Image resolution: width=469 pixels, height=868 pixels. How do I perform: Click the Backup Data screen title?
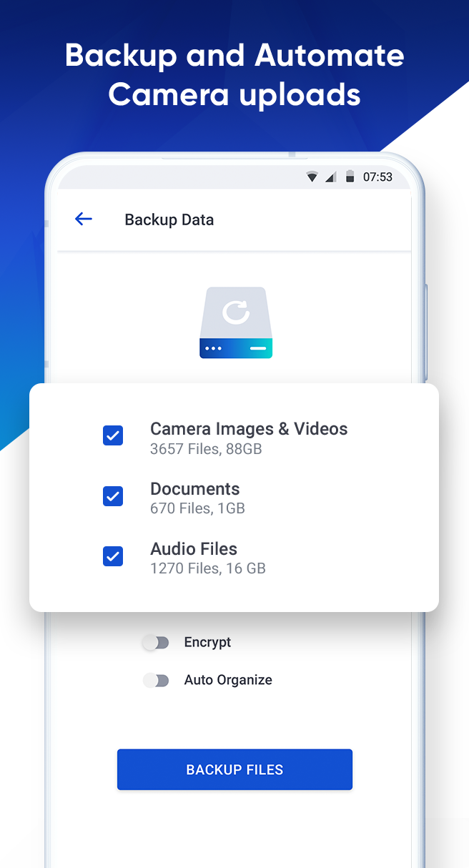[169, 220]
